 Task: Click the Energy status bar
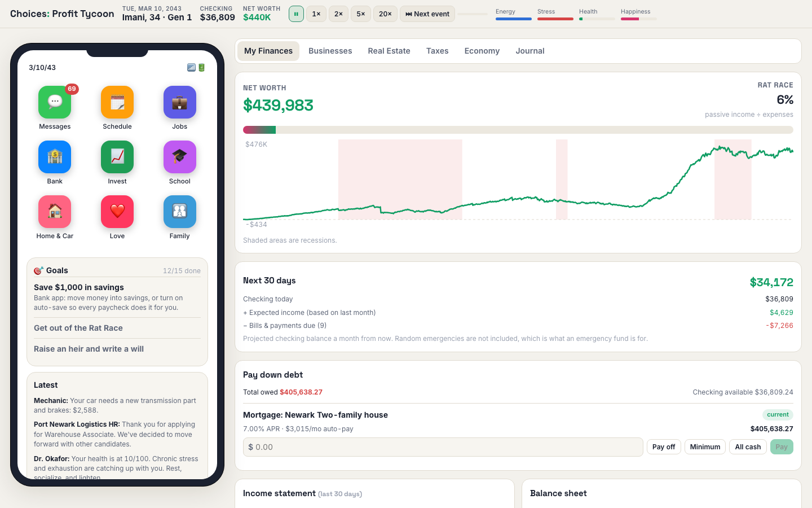click(x=514, y=19)
